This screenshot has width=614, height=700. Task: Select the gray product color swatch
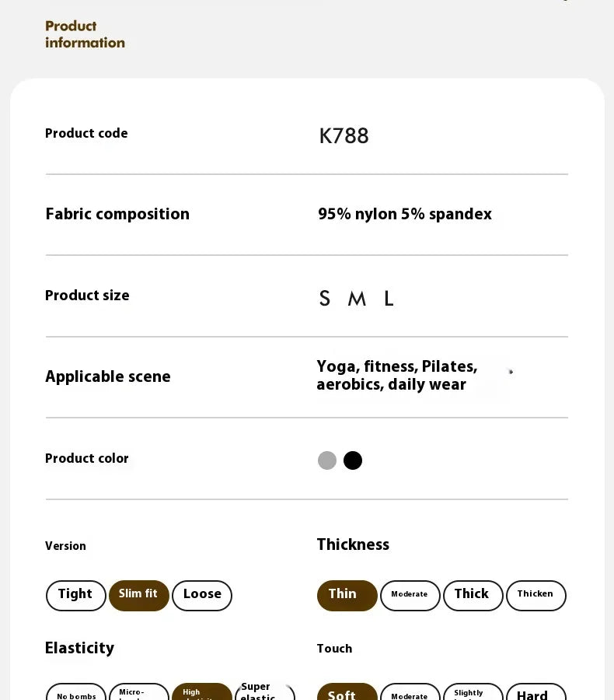pyautogui.click(x=327, y=460)
